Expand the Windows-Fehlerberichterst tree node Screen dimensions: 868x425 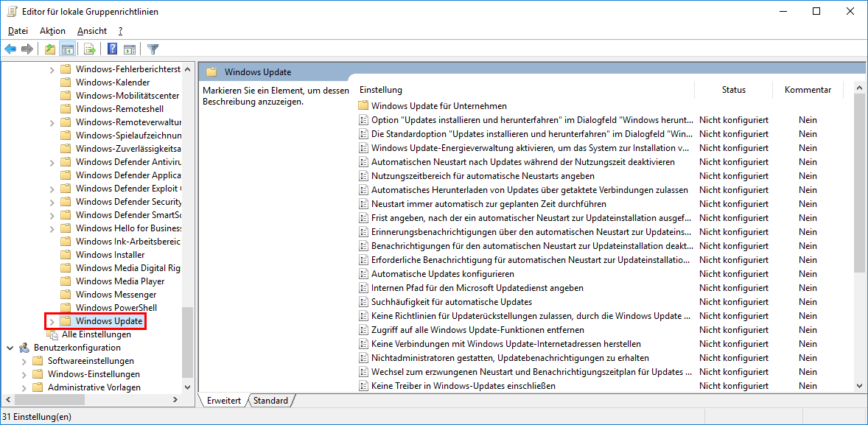point(52,69)
